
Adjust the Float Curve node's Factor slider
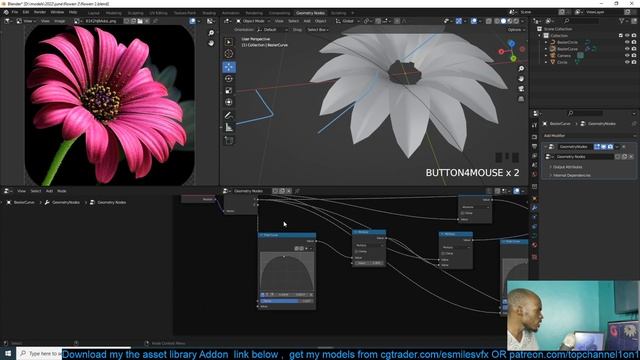[287, 301]
